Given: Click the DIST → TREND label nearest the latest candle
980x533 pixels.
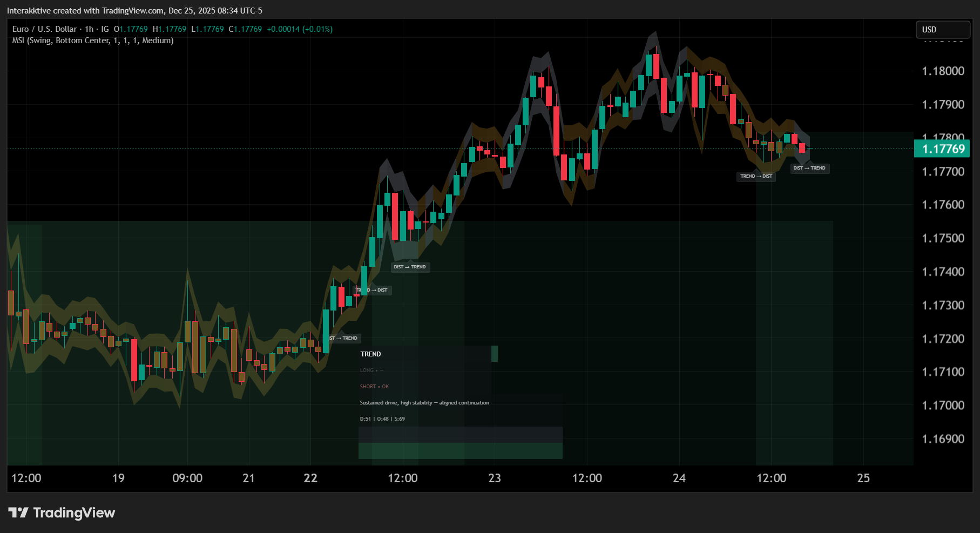Looking at the screenshot, I should 809,168.
